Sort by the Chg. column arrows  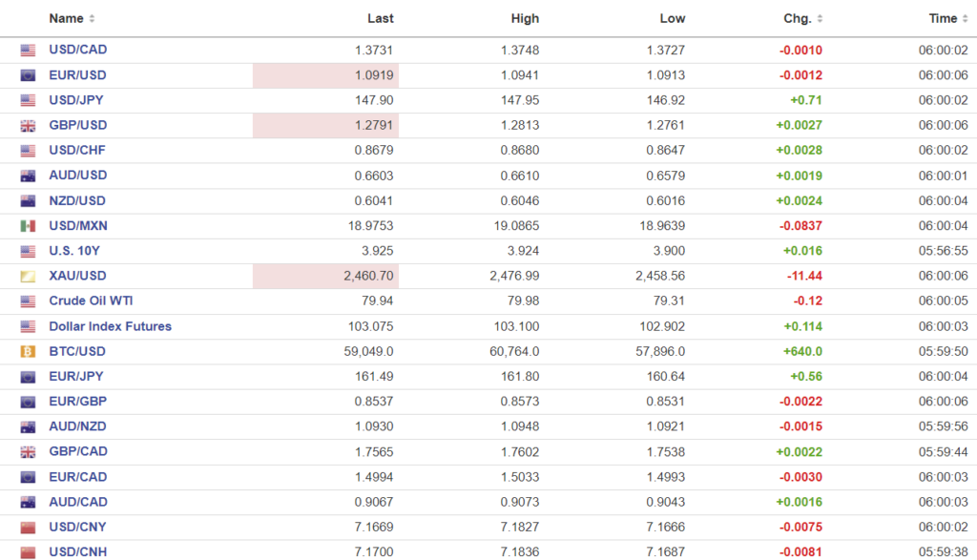tap(821, 19)
